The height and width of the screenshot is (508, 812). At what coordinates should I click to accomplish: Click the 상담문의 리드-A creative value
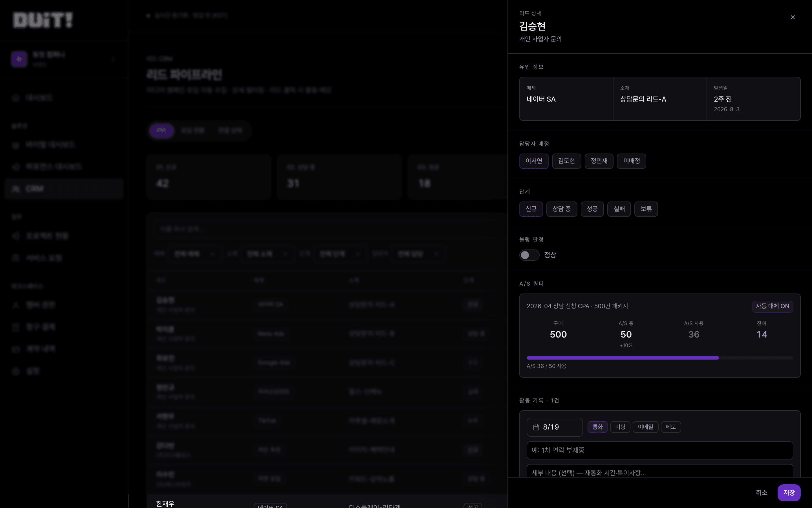point(643,99)
